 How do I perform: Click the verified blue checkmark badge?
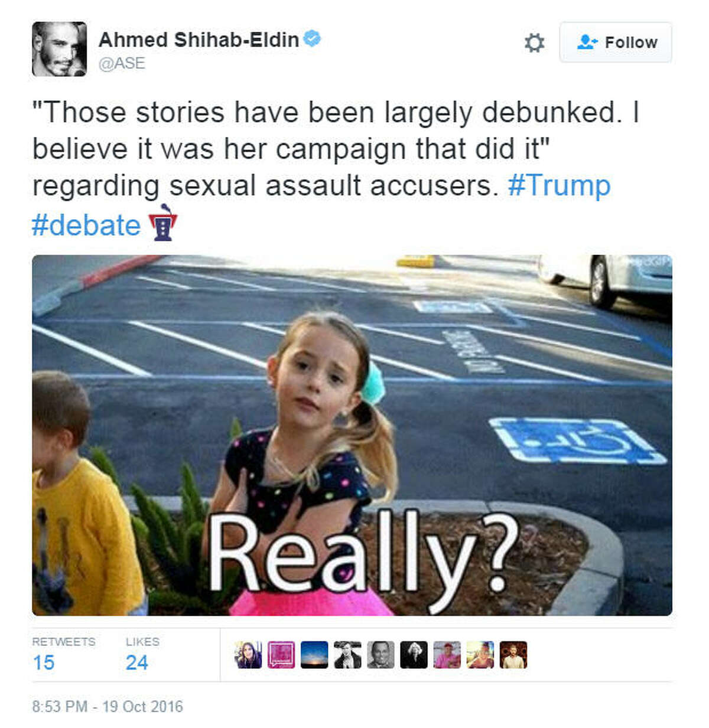point(313,39)
